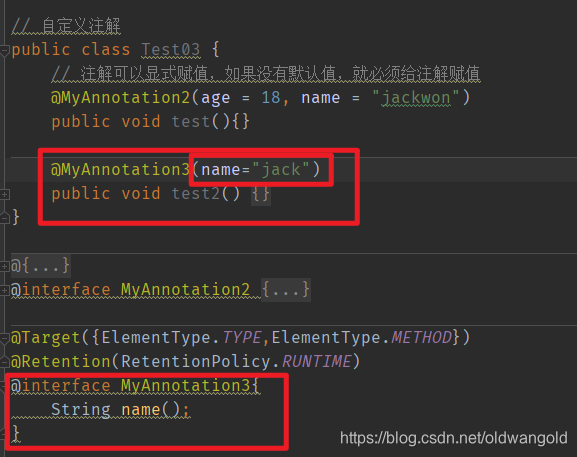Click void on the test() line
The image size is (577, 457).
click(x=141, y=121)
